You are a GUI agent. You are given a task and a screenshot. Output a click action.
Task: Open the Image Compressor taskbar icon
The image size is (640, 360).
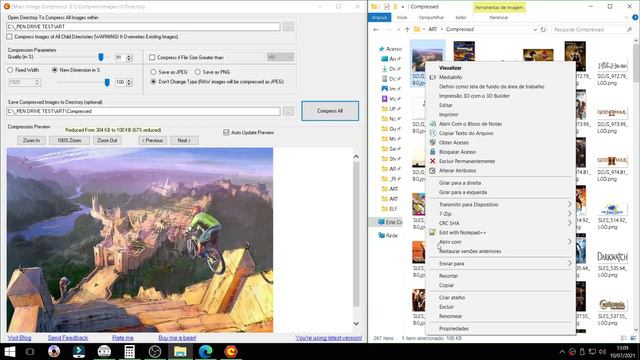point(231,351)
